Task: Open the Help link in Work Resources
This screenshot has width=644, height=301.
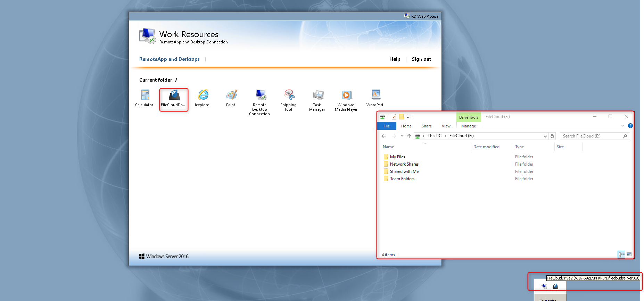Action: tap(395, 59)
